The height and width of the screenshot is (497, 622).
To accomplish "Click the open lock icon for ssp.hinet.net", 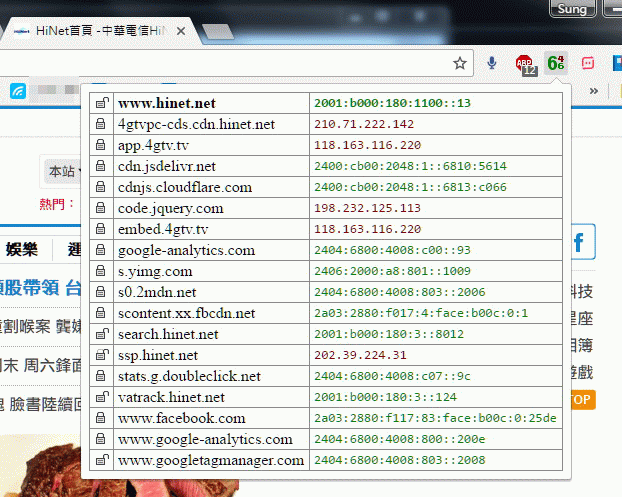I will [102, 355].
